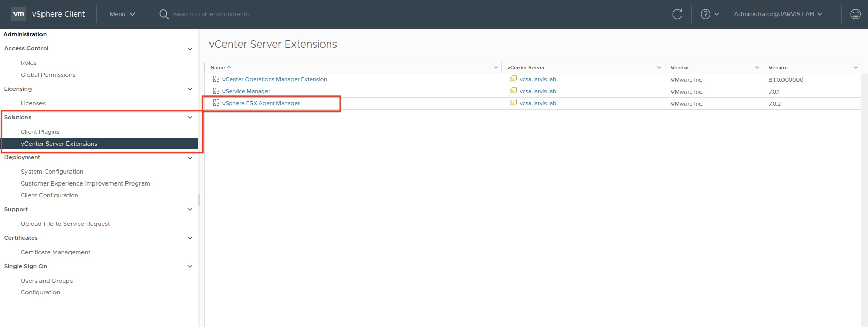
Task: Click extension icon beside vService Manager
Action: (x=216, y=91)
